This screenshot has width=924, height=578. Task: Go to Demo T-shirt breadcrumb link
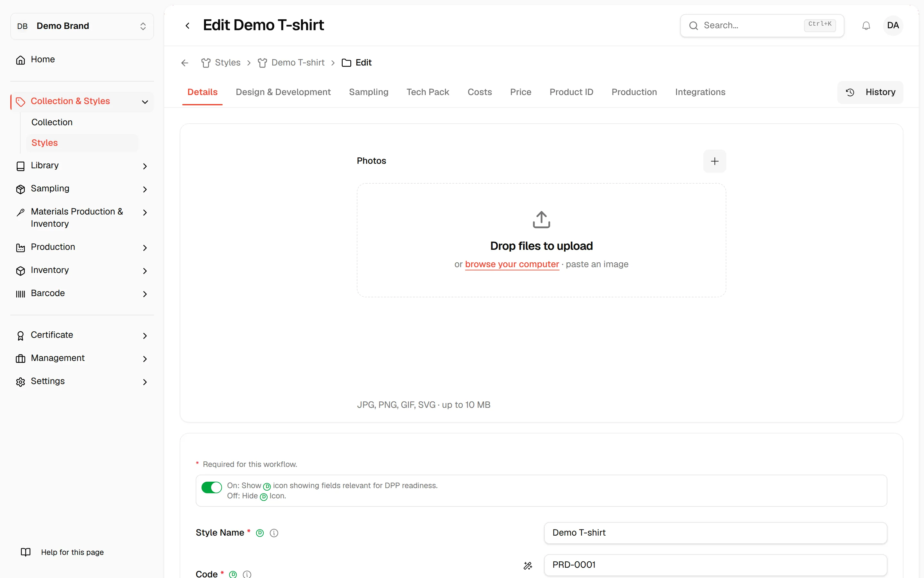point(291,63)
